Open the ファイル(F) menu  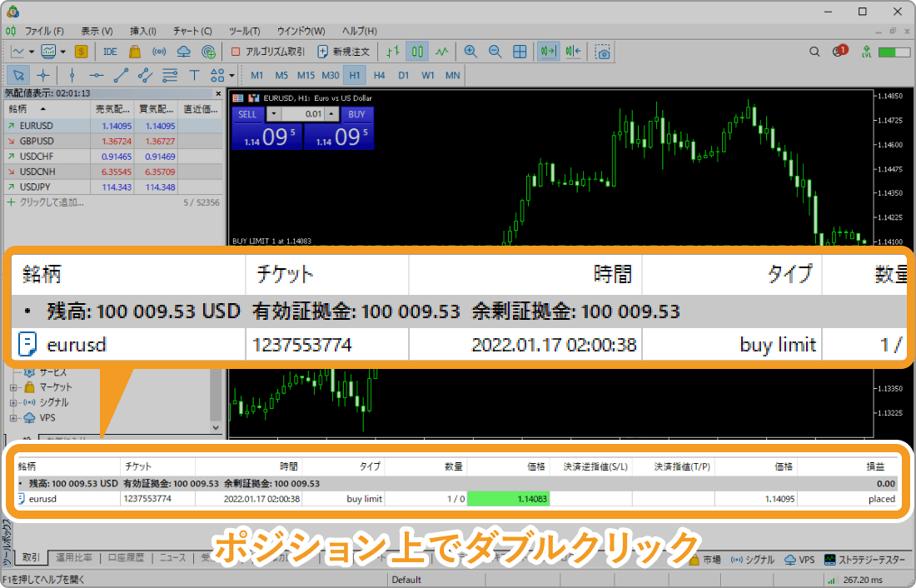pyautogui.click(x=44, y=31)
